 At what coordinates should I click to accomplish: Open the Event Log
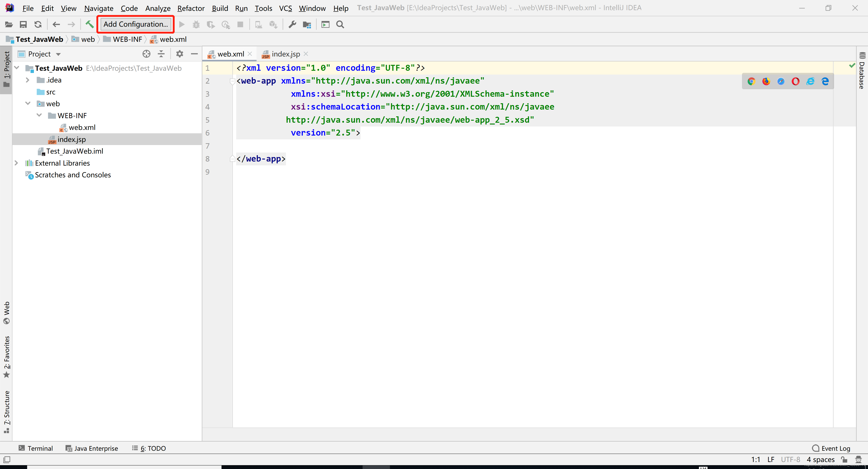coord(831,448)
